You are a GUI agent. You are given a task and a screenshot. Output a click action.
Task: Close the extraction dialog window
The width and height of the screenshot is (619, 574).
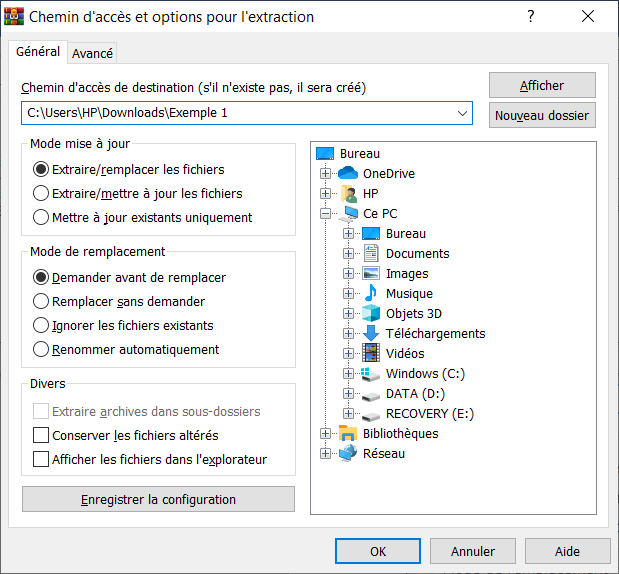coord(588,17)
